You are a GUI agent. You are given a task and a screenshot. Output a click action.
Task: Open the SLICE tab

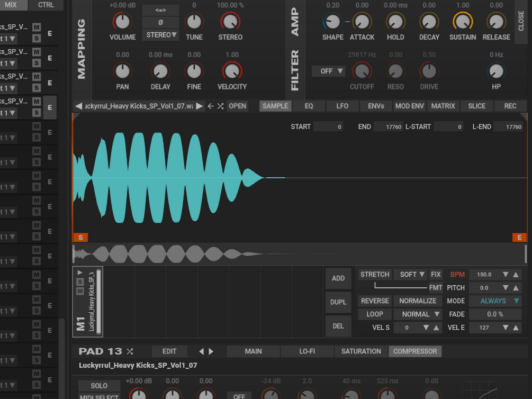point(477,106)
